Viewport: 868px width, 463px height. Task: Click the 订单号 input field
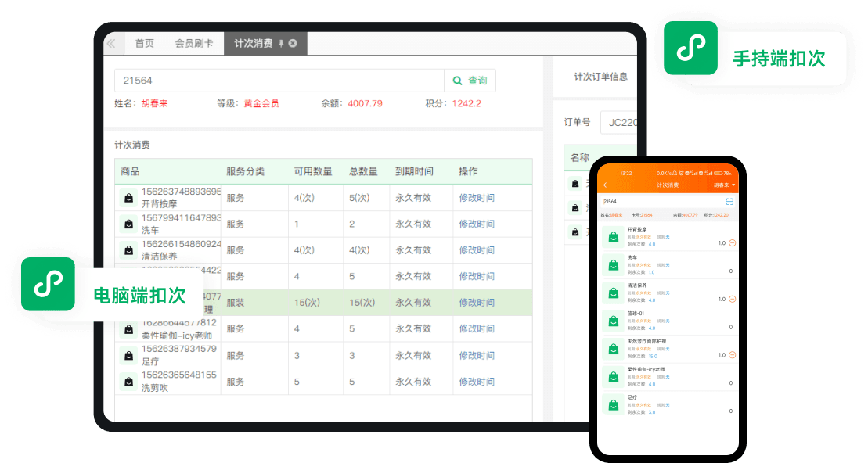point(618,122)
